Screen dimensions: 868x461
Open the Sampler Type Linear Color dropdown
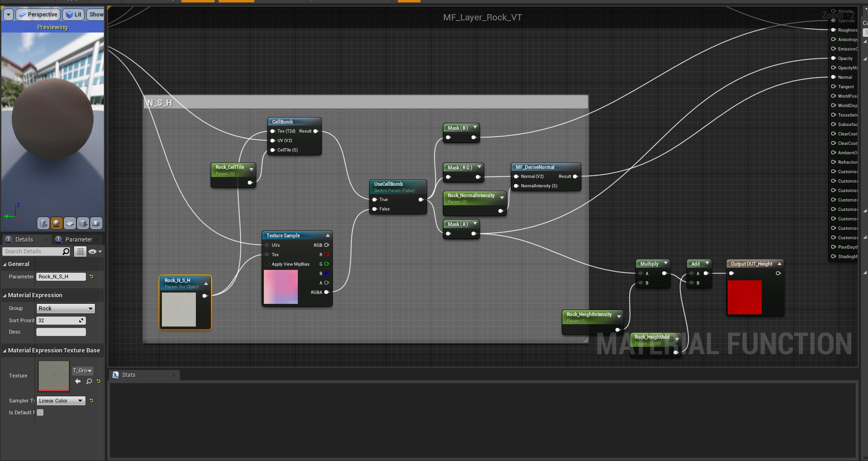(x=61, y=401)
